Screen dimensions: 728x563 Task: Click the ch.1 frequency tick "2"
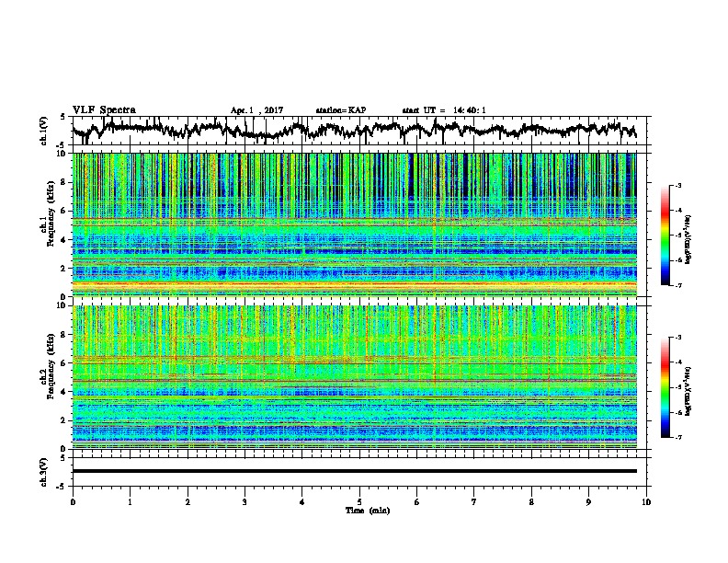point(65,269)
